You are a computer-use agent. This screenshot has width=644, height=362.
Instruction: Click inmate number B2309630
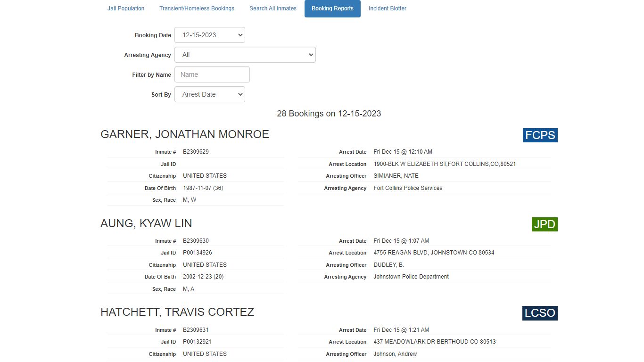196,241
